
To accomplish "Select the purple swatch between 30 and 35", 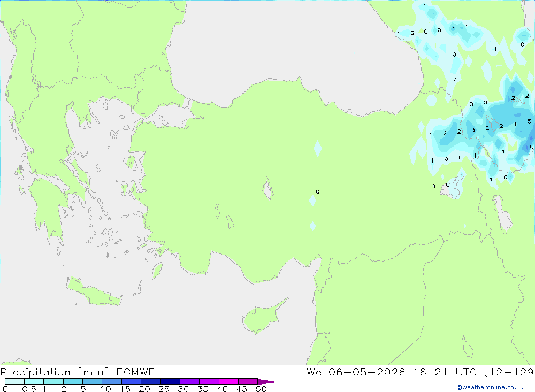I will coord(190,381).
